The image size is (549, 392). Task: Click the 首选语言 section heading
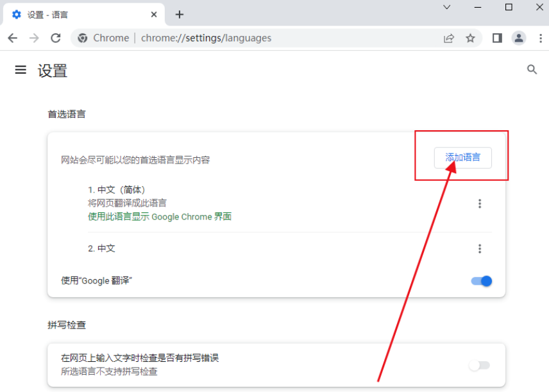click(x=67, y=114)
